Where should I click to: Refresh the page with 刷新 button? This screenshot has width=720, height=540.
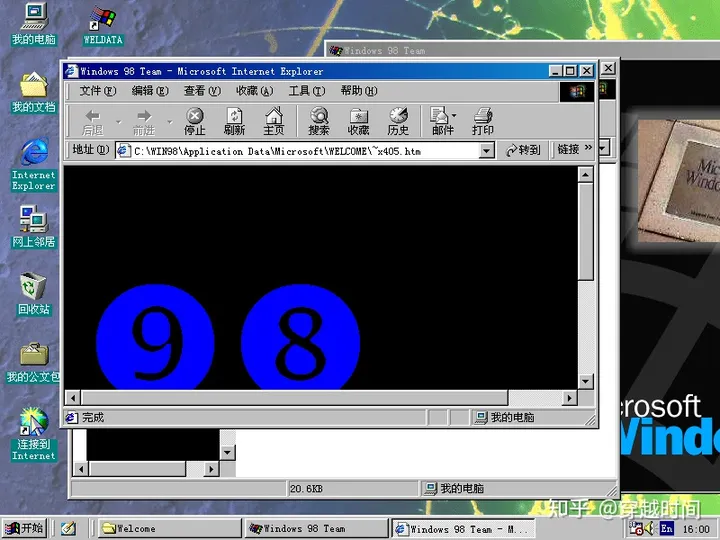point(234,122)
